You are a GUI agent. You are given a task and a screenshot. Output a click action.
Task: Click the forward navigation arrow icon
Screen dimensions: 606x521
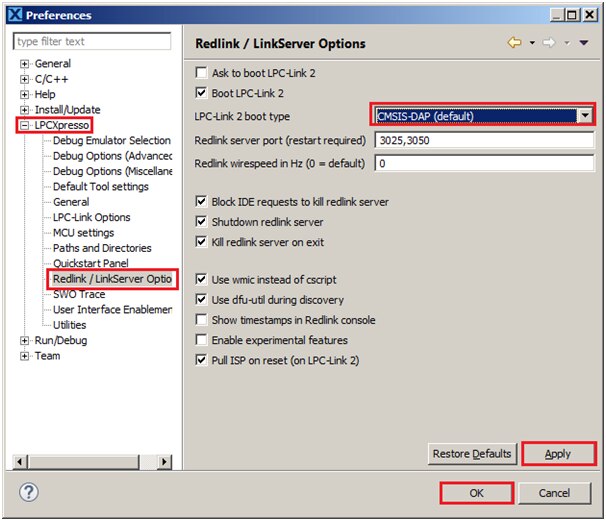[549, 43]
